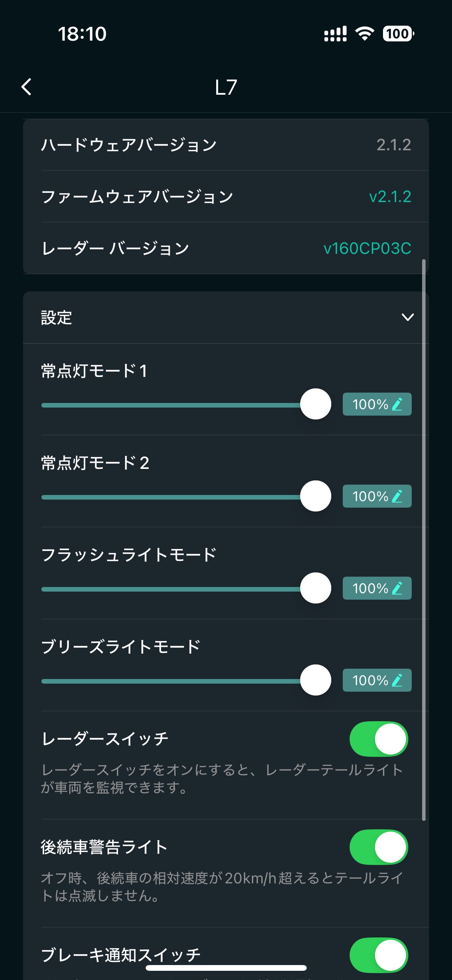Toggle the ブレーキ通知スイッチ switch
The width and height of the screenshot is (452, 980).
coord(379,955)
